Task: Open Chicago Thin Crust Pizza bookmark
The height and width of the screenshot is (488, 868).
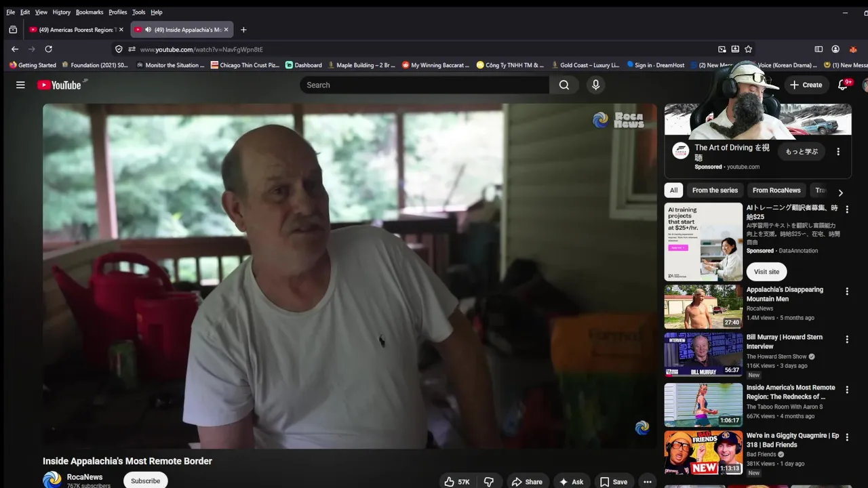Action: coord(245,65)
